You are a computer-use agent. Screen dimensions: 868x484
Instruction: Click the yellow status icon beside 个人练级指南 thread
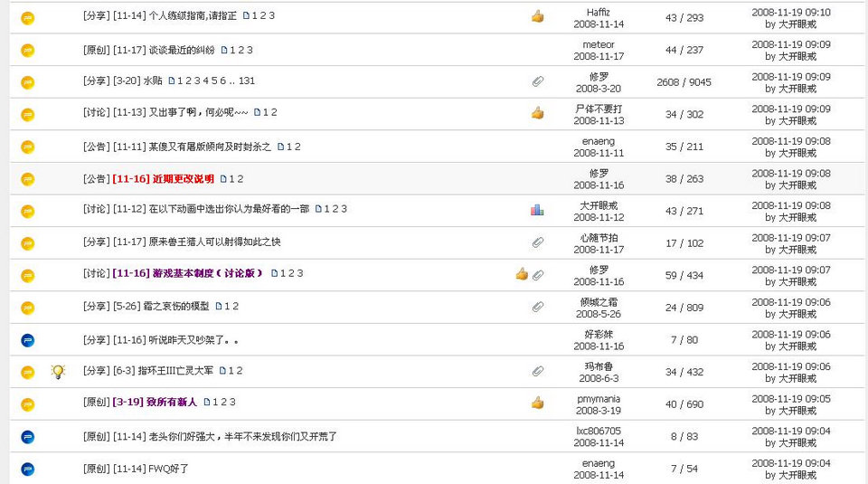(28, 18)
